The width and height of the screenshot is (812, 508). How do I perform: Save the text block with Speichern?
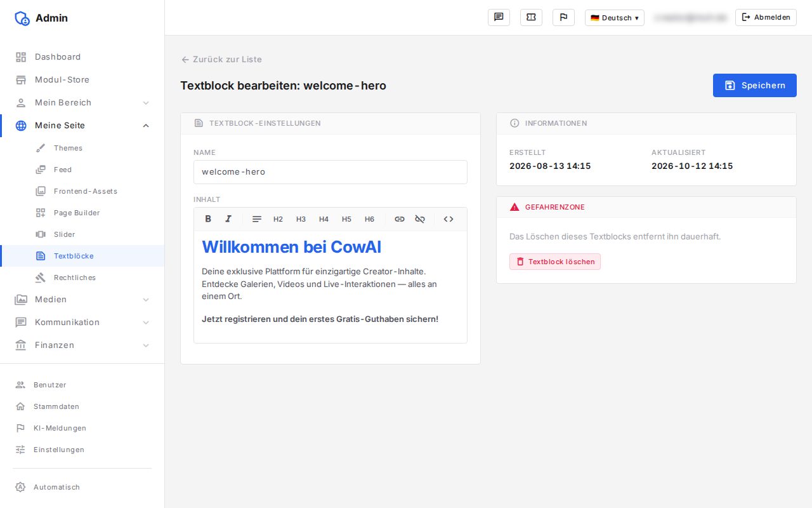755,85
